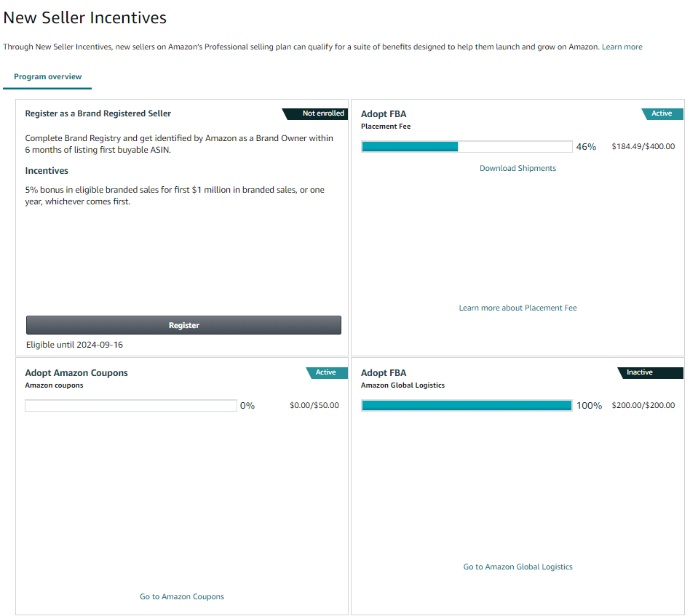Click the Download Shipments link
Screen dimensions: 690x616
point(517,168)
